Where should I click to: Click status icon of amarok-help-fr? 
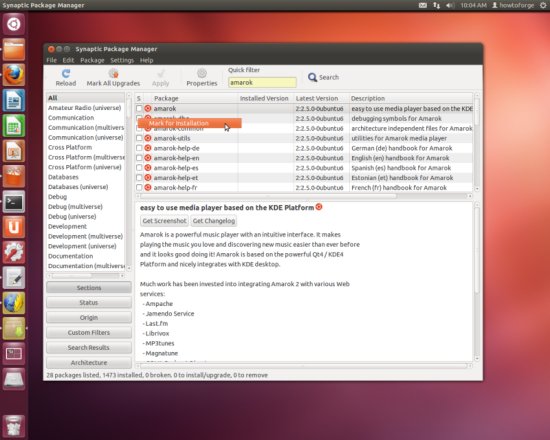point(148,188)
